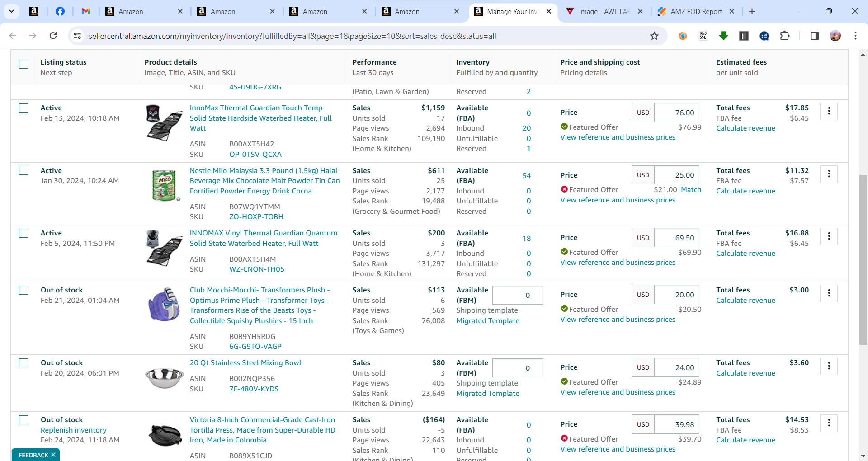Open actions menu for Mixing Bowl listing
868x461 pixels.
tap(829, 366)
